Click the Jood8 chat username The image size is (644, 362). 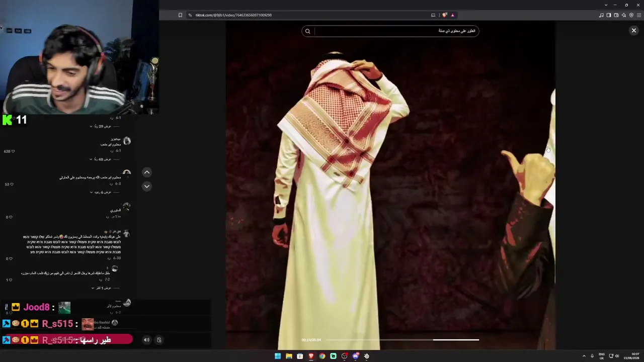[36, 307]
